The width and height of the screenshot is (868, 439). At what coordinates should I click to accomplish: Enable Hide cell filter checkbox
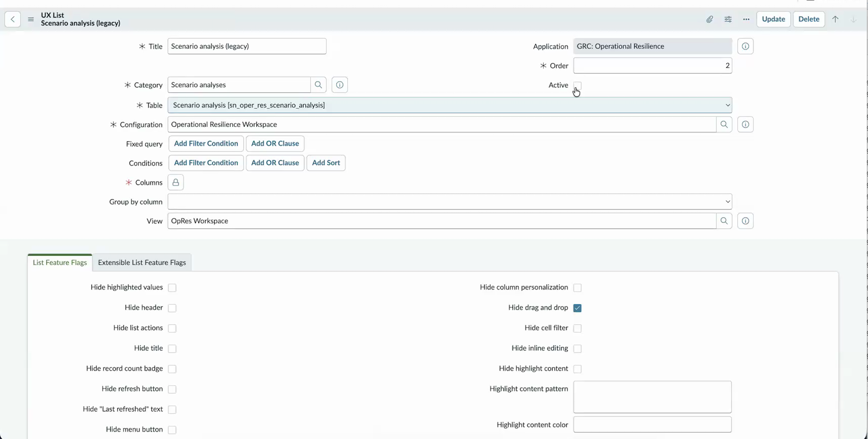pos(578,328)
